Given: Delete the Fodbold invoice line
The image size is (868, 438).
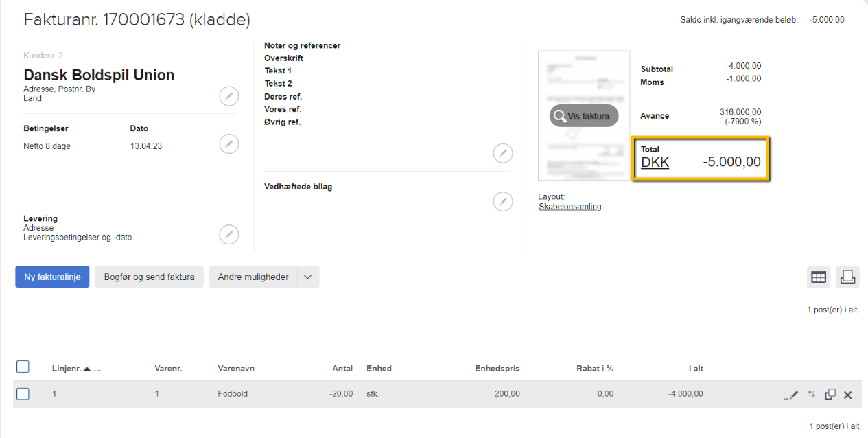Looking at the screenshot, I should [x=848, y=395].
